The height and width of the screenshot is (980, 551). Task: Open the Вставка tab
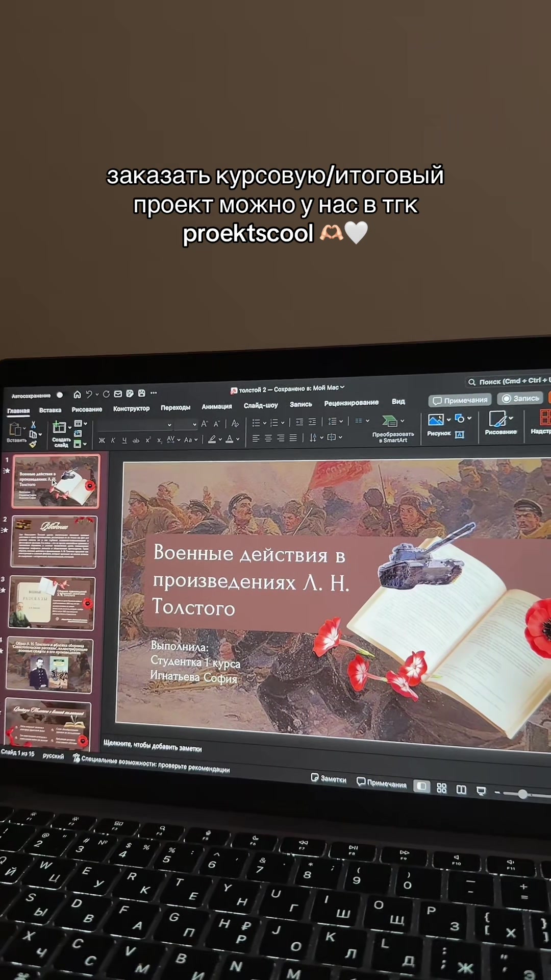[x=50, y=410]
